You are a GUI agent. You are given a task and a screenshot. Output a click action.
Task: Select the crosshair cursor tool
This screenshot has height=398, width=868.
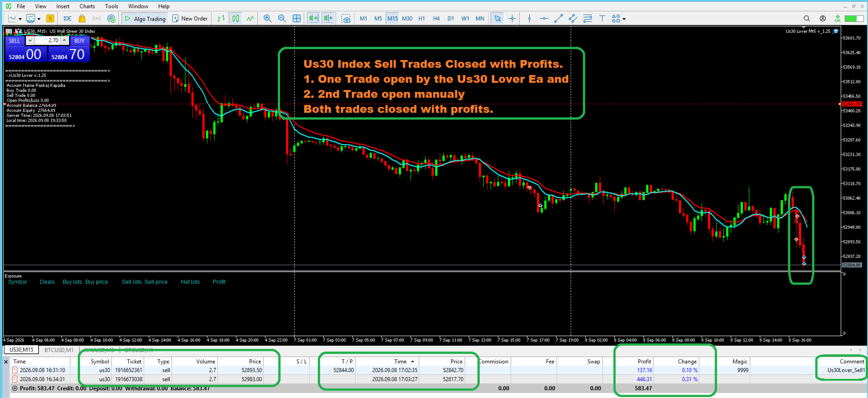point(512,18)
